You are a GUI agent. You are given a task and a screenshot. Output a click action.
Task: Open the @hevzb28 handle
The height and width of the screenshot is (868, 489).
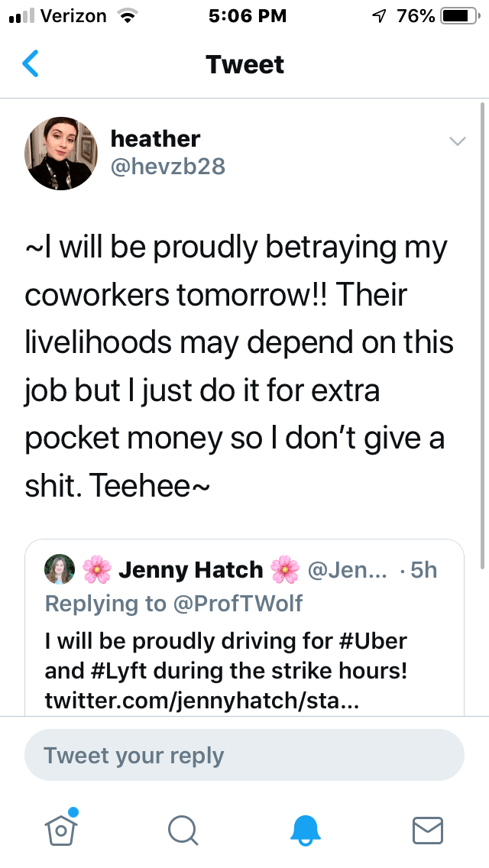click(x=168, y=166)
